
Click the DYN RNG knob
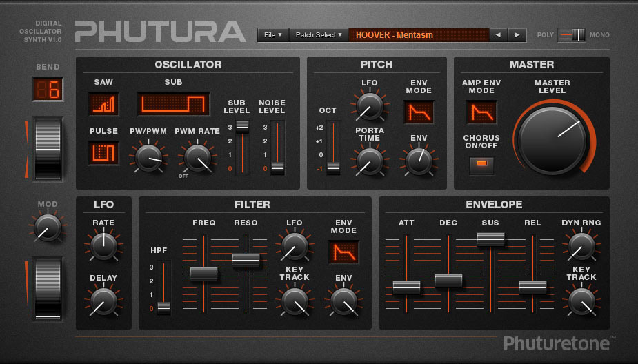[x=581, y=246]
